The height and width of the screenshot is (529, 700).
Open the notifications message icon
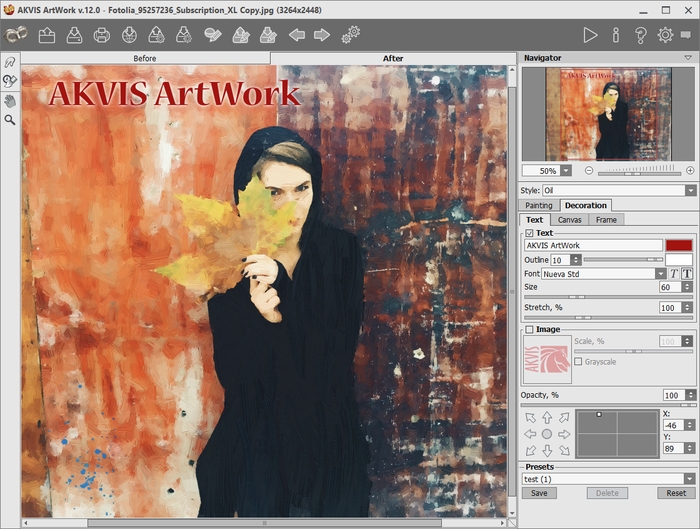(686, 35)
